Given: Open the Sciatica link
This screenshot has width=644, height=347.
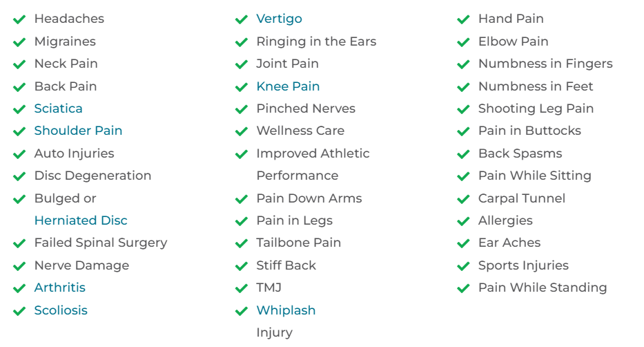Looking at the screenshot, I should click(58, 109).
